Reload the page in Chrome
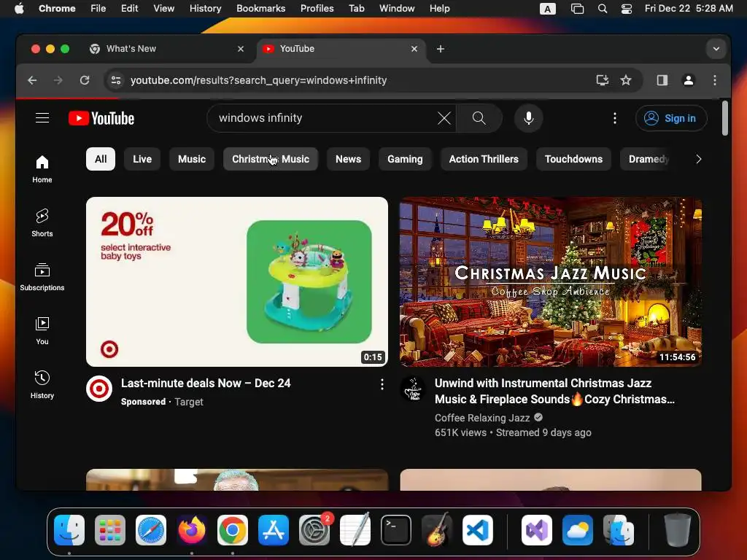Screen dimensions: 747x560 point(85,80)
